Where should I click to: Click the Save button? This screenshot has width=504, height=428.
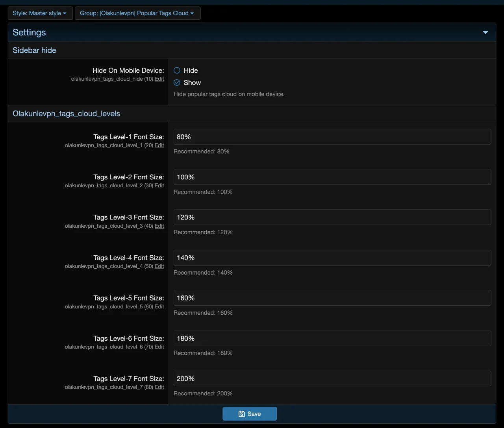[x=249, y=413]
